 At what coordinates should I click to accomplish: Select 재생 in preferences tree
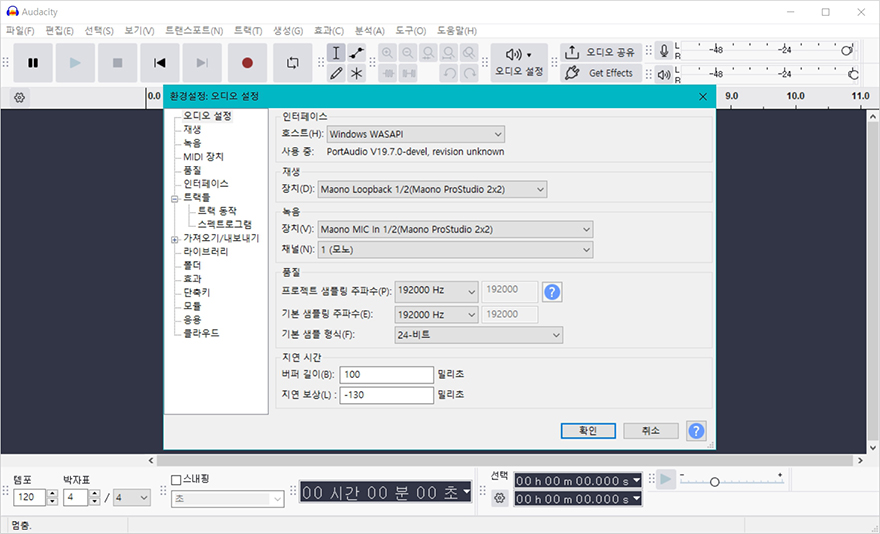tap(192, 129)
